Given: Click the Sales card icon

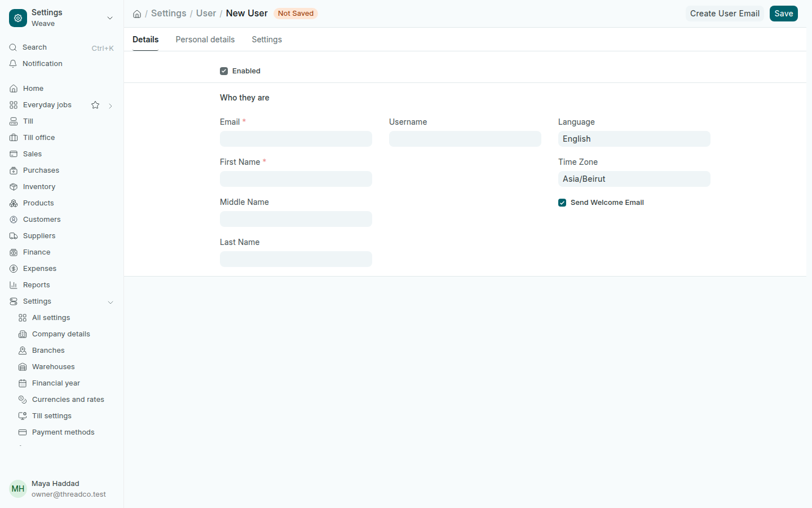Looking at the screenshot, I should point(14,154).
